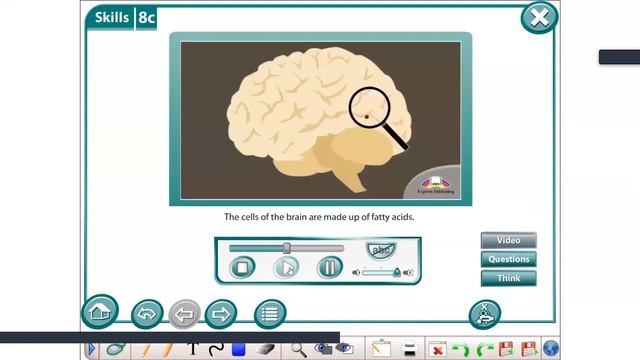This screenshot has width=640, height=360.
Task: Play the brain video
Action: point(286,268)
